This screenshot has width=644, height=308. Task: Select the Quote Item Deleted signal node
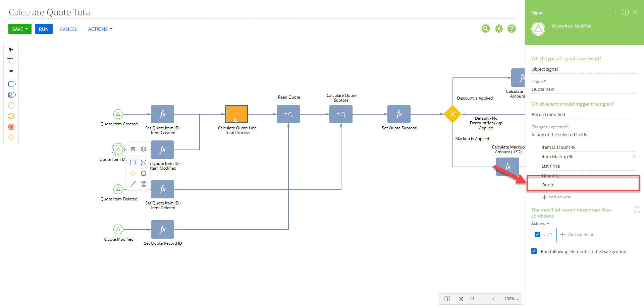tap(118, 189)
